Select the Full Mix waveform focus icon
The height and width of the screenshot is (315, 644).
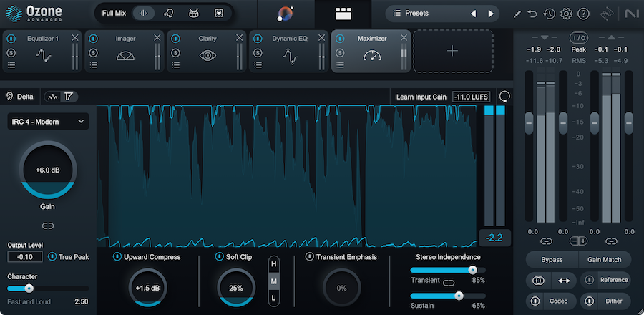[143, 13]
